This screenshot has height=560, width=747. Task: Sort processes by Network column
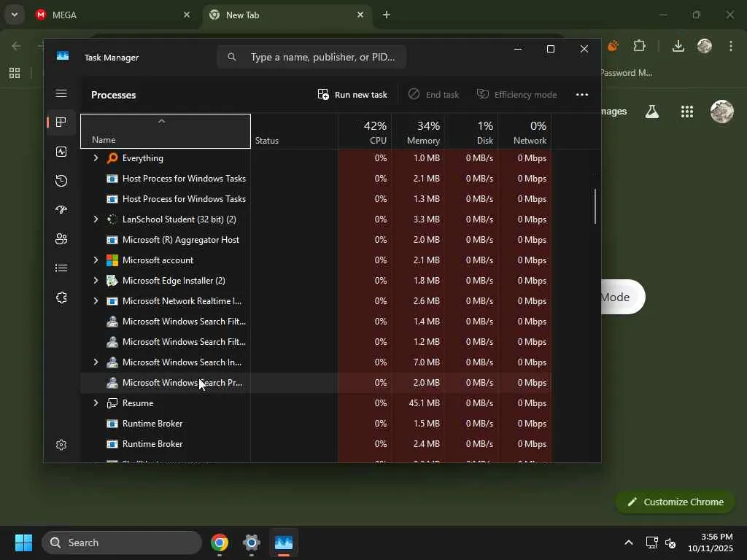[525, 131]
